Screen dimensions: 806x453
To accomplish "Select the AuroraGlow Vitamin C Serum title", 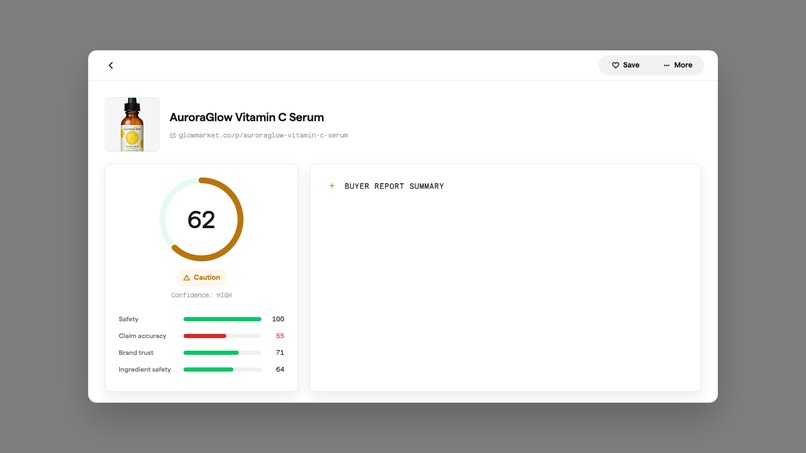I will pyautogui.click(x=247, y=117).
